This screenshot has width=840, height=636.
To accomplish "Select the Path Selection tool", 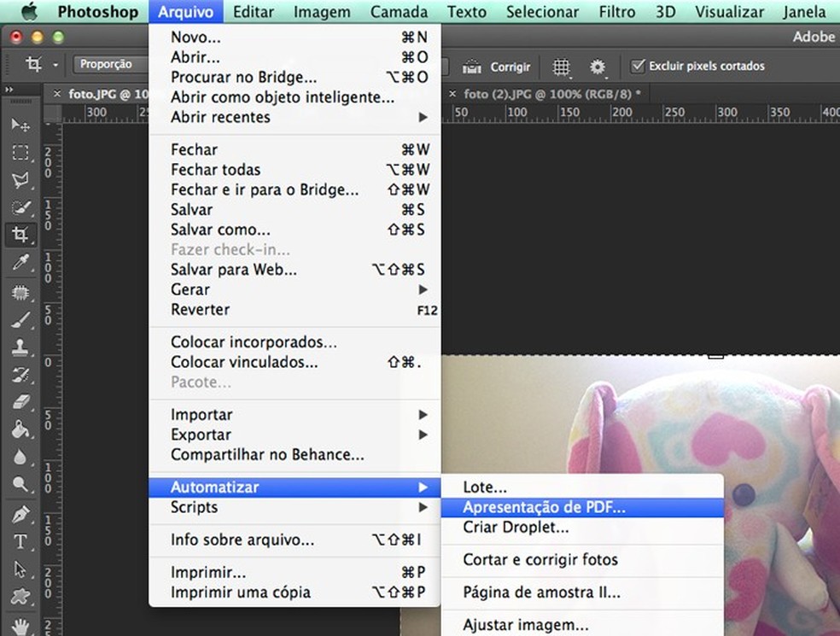I will (20, 569).
